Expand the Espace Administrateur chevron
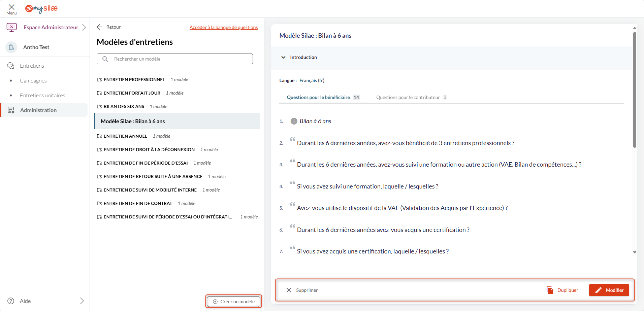The height and width of the screenshot is (311, 644). tap(84, 27)
